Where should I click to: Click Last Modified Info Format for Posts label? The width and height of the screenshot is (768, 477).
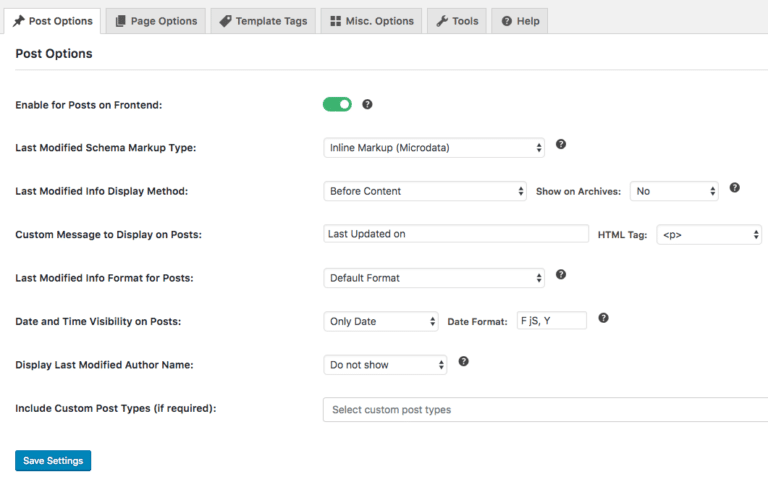point(104,278)
